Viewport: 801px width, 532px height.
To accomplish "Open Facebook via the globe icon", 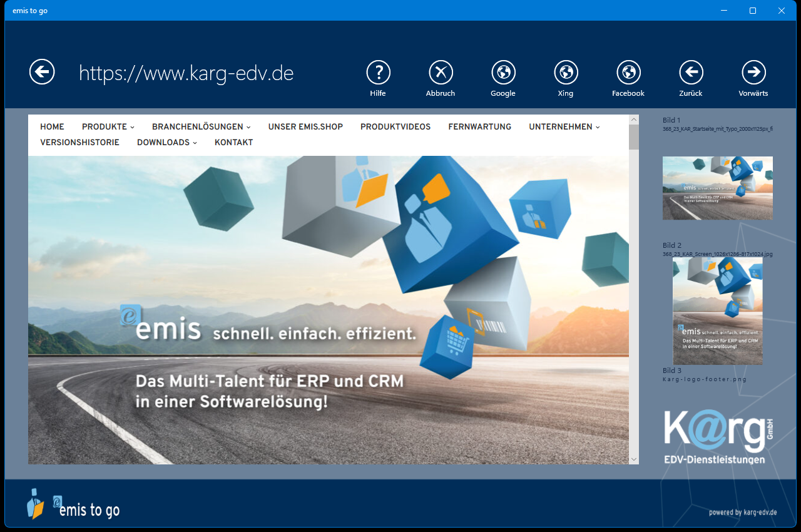I will (x=628, y=73).
